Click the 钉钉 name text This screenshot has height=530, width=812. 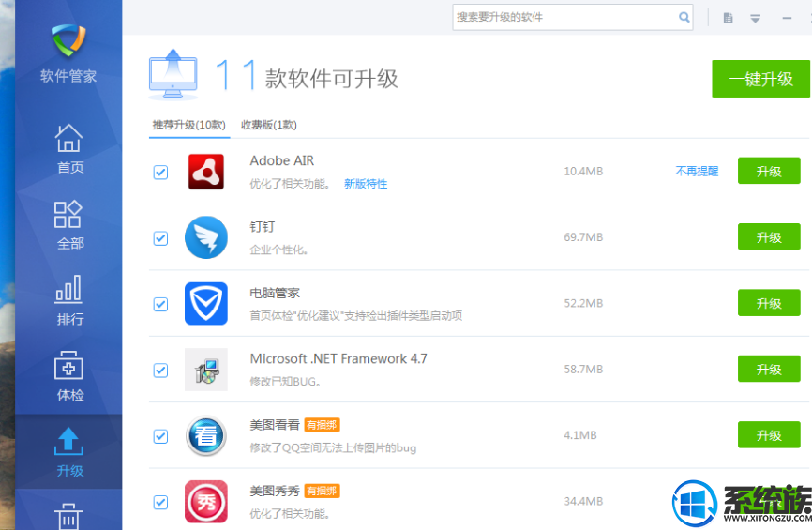pyautogui.click(x=262, y=227)
